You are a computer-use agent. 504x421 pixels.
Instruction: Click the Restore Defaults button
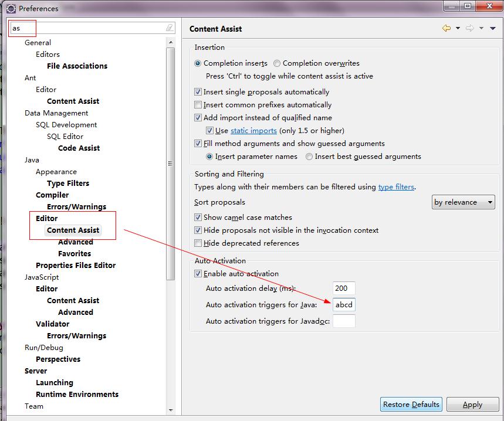[411, 405]
